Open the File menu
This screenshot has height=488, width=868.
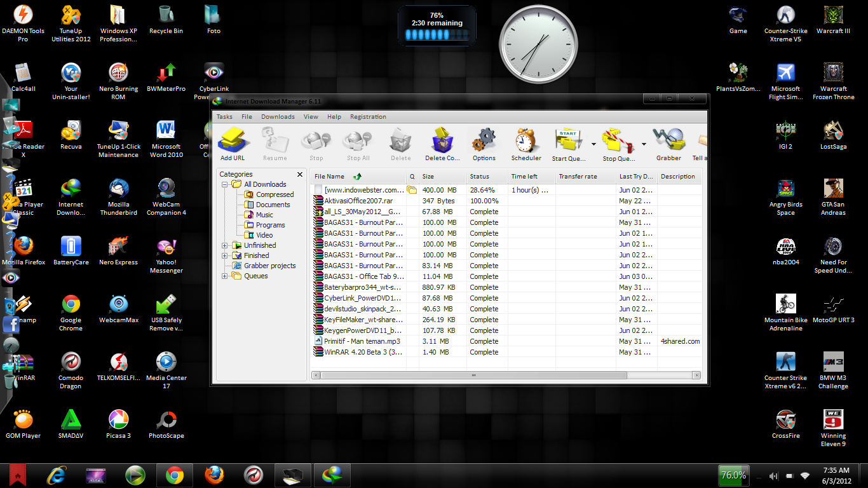pos(247,117)
